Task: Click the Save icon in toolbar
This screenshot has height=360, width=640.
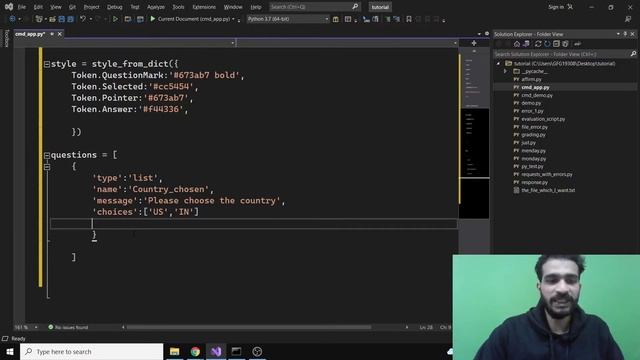Action: pyautogui.click(x=61, y=19)
